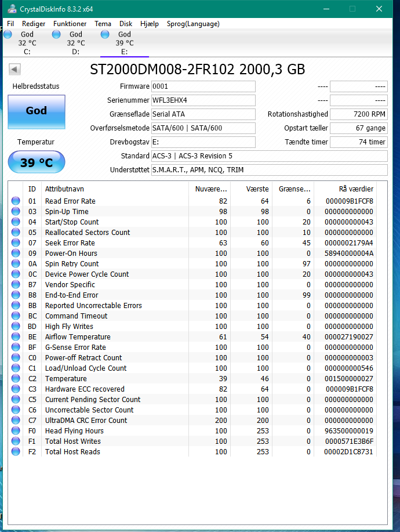Open the Rediger menu
The width and height of the screenshot is (400, 532).
click(x=34, y=24)
